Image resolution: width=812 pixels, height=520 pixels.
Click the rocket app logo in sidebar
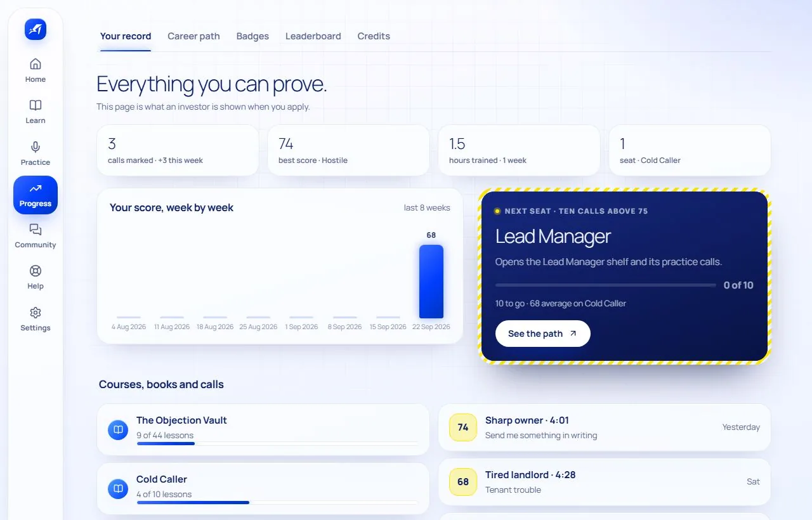click(x=36, y=29)
